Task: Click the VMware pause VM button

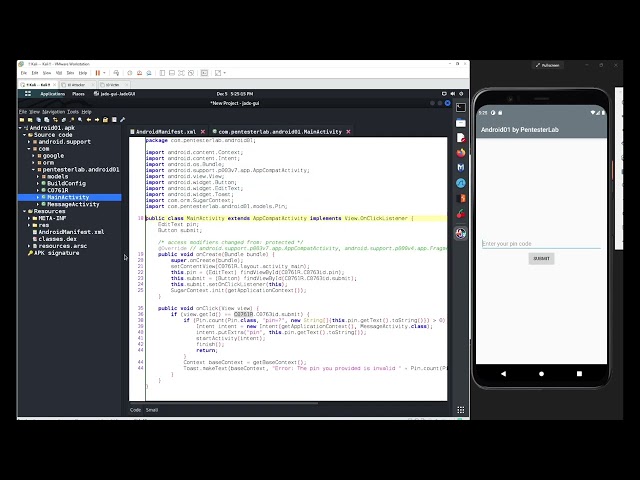Action: coord(98,73)
